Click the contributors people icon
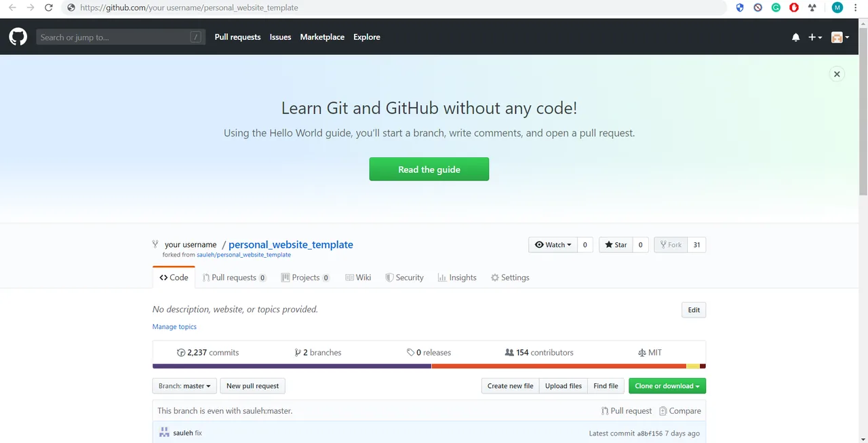Viewport: 868px width, 443px height. point(509,353)
